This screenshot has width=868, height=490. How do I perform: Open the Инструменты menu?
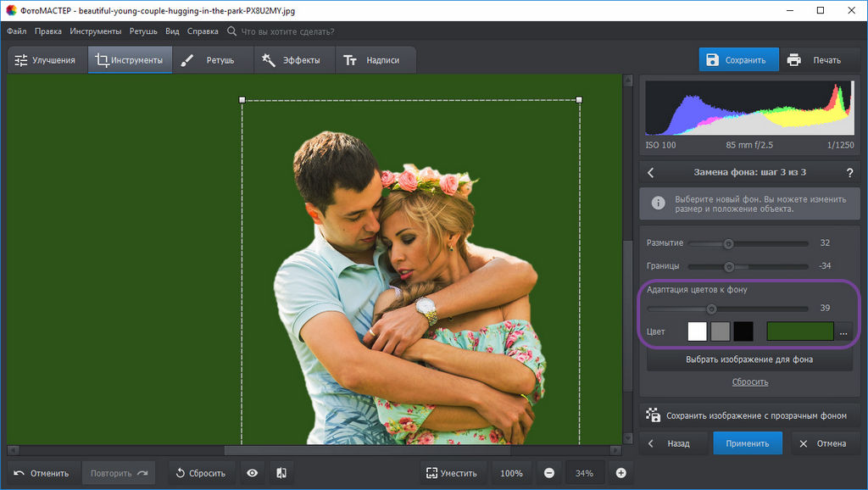[x=96, y=31]
